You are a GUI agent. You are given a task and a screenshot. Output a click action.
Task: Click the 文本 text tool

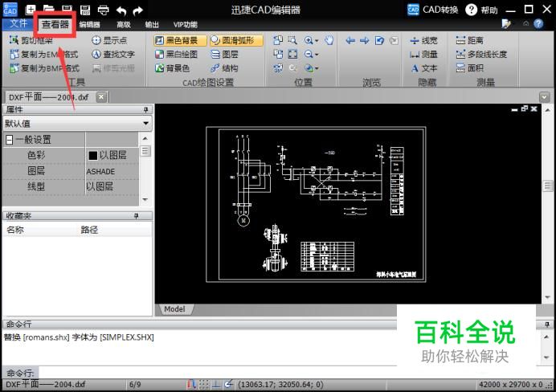pyautogui.click(x=423, y=68)
